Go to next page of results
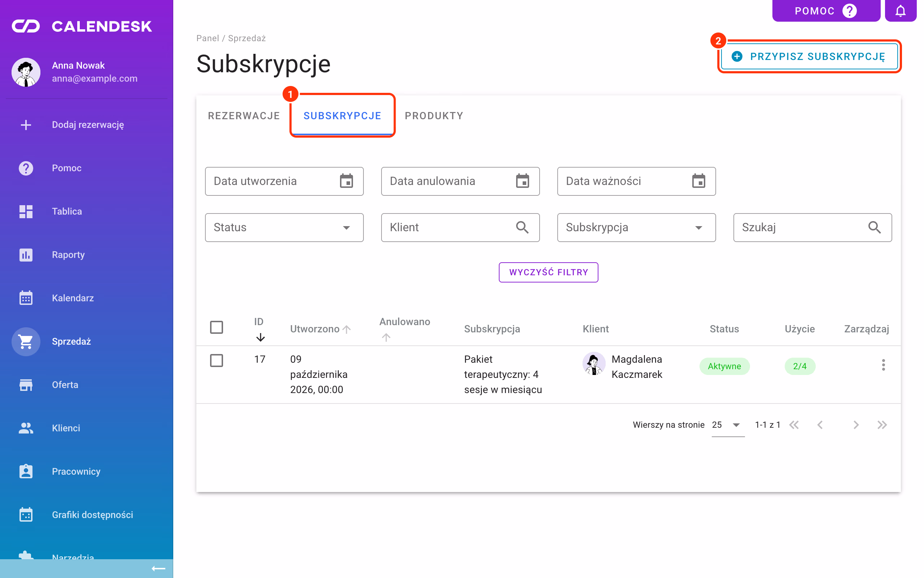Screen dimensions: 924x578 856,425
